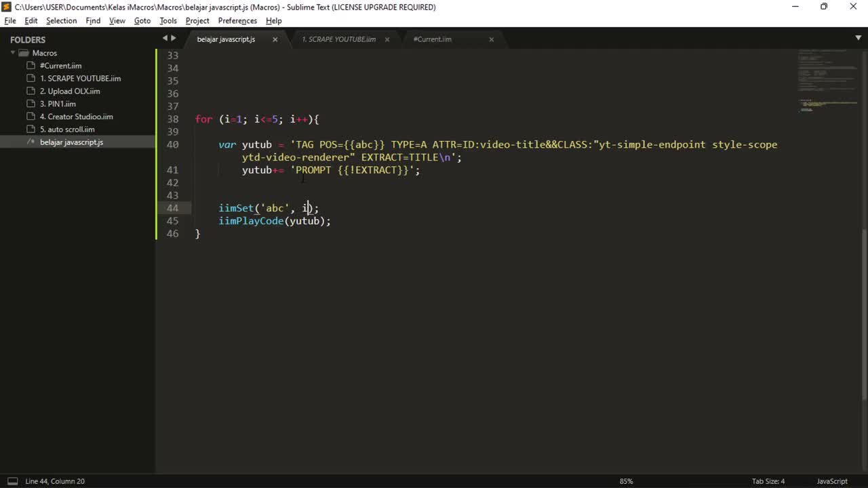Click the previous tab arrow
868x488 pixels.
coord(165,39)
